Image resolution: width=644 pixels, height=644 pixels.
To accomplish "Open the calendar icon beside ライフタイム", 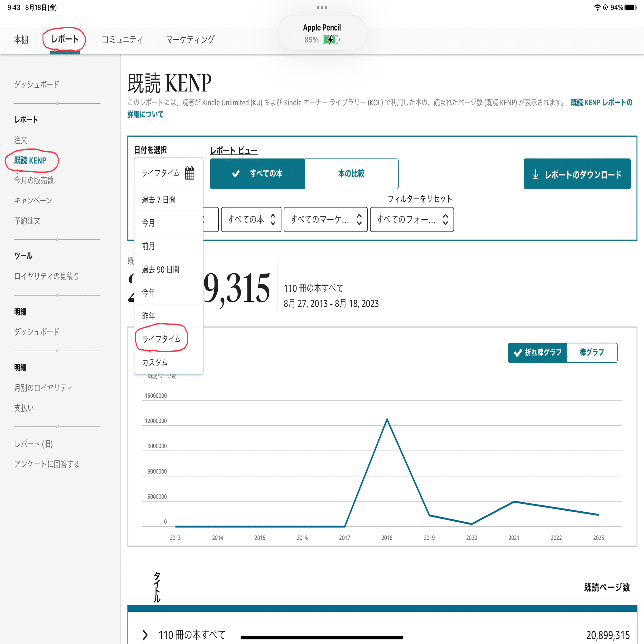I will 190,173.
